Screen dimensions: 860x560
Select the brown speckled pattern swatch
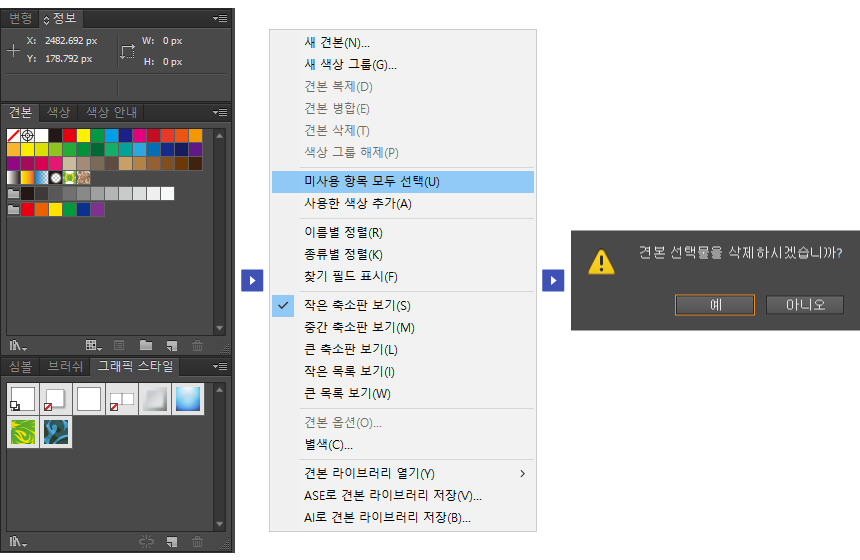coord(83,178)
